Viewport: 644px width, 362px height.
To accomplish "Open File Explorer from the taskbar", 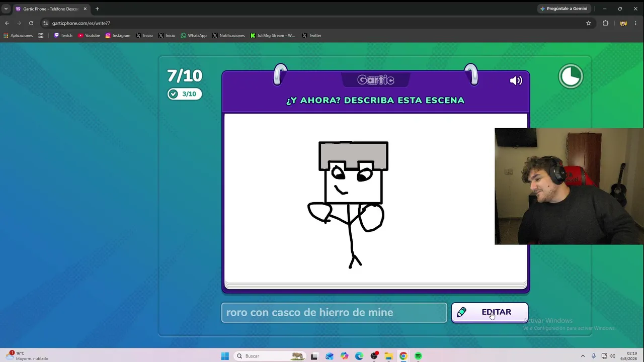I will tap(388, 356).
